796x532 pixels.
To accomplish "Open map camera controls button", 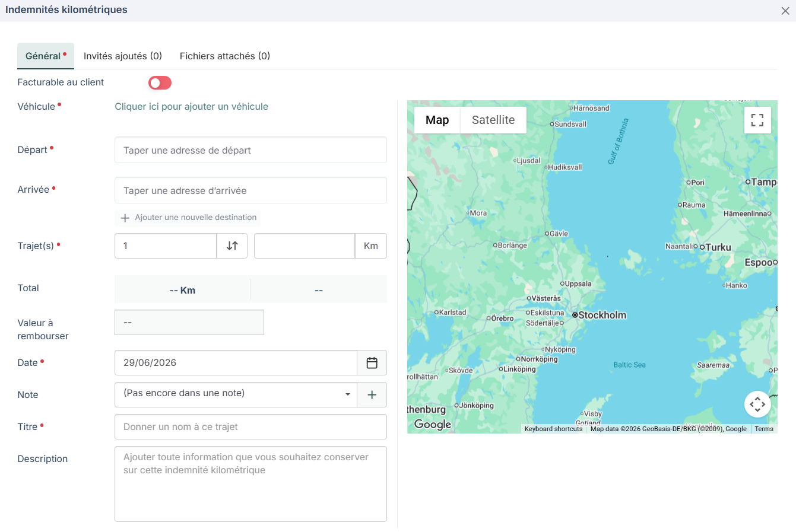I will (757, 404).
